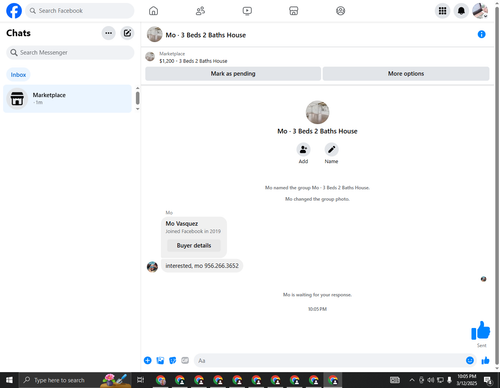
Task: Open Mo - 3 Beds 2 Baths House header
Action: point(206,35)
